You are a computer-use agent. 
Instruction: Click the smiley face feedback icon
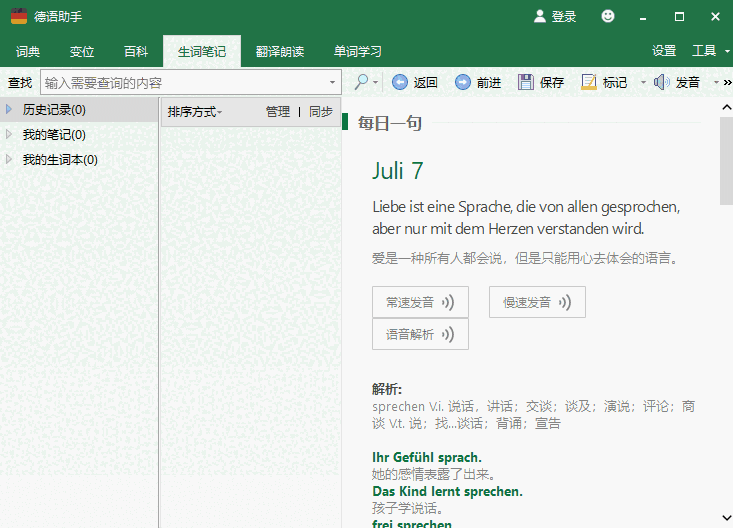click(x=607, y=16)
